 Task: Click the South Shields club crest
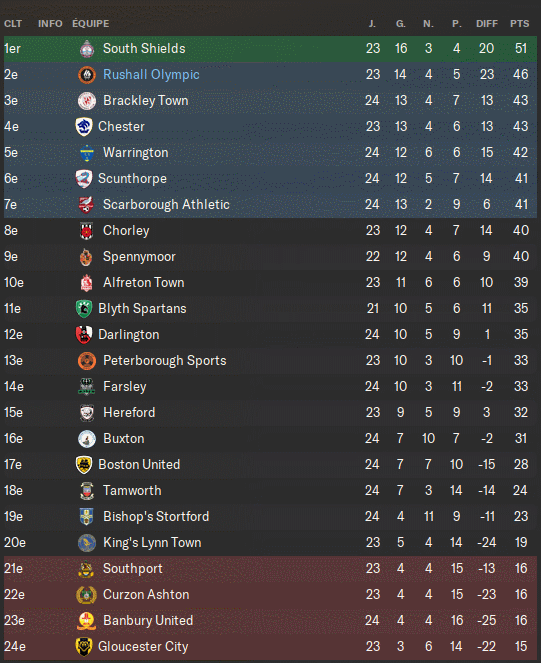(87, 49)
